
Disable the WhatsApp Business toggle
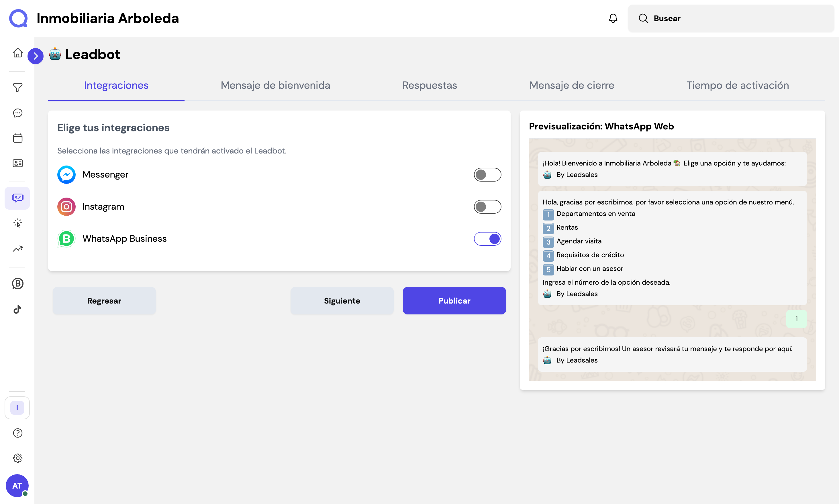(487, 239)
